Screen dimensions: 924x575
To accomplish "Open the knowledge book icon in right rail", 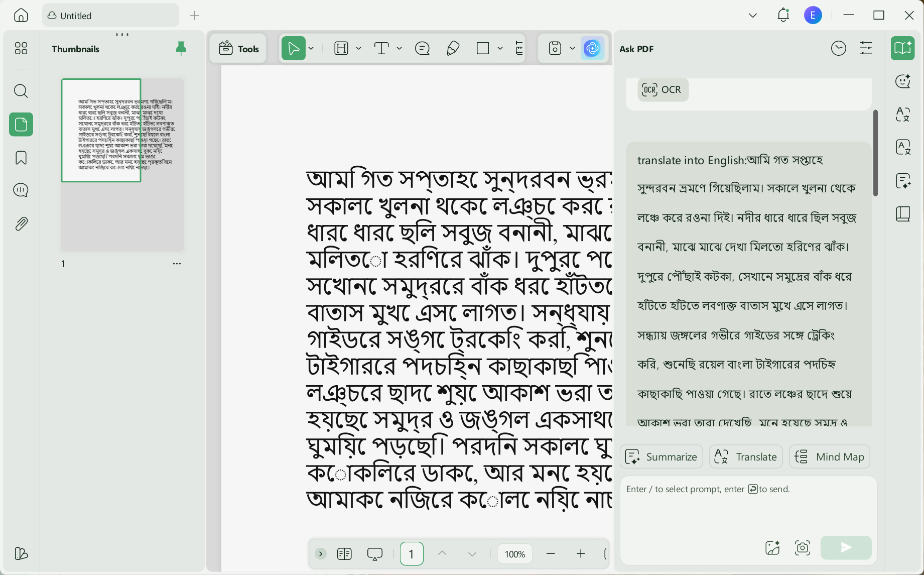I will pos(903,214).
